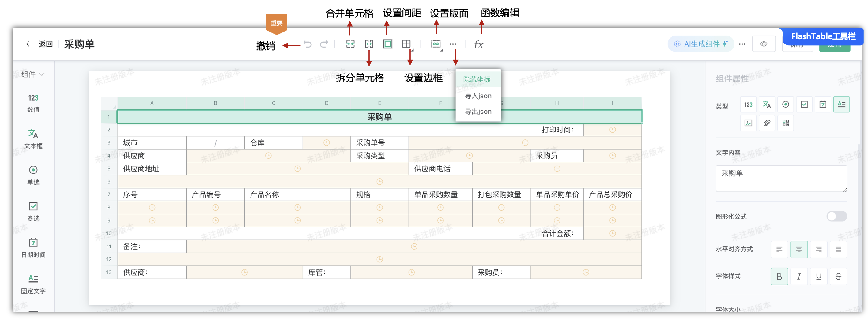868x320 pixels.
Task: Choose 导入json in the dropdown menu
Action: [x=478, y=96]
